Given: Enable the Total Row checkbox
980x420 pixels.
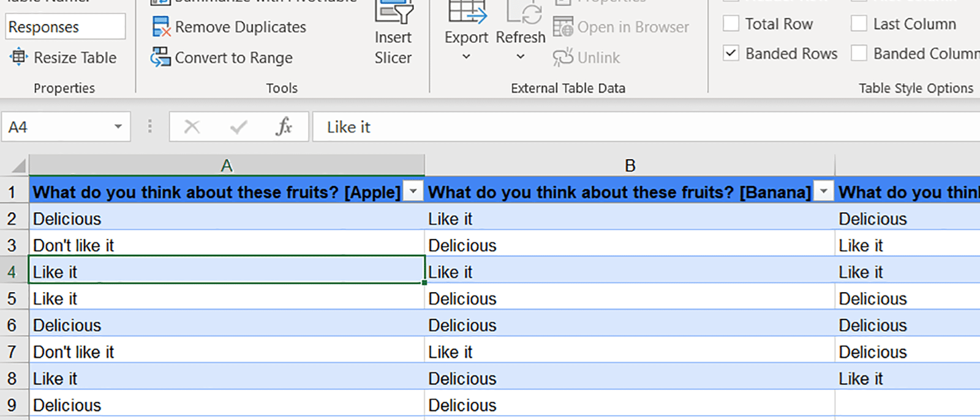Looking at the screenshot, I should (x=731, y=24).
